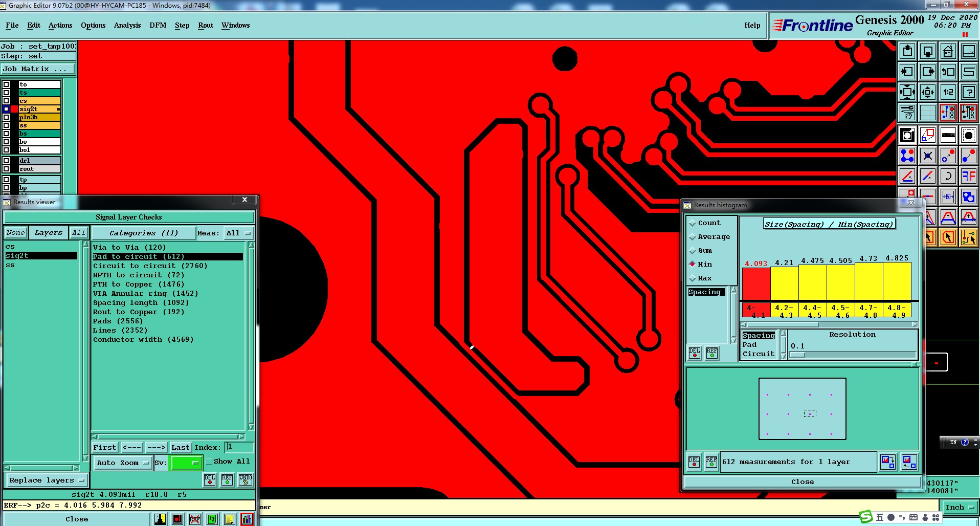The height and width of the screenshot is (526, 980).
Task: Select the Average radio option
Action: (x=709, y=237)
